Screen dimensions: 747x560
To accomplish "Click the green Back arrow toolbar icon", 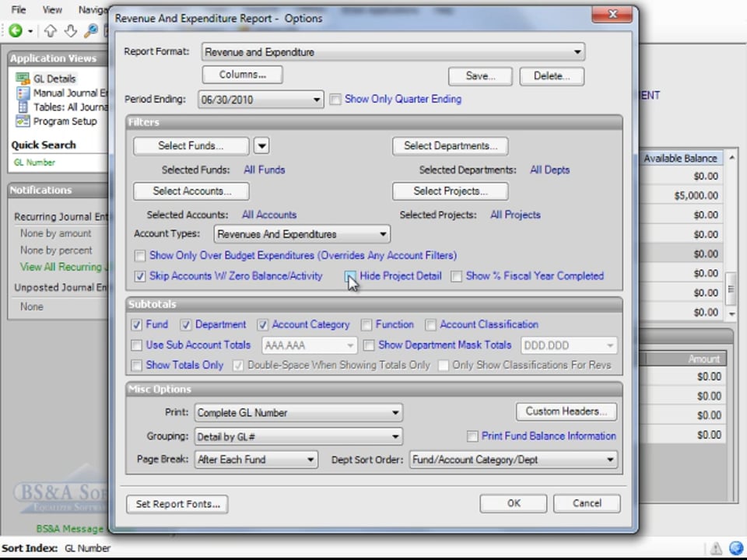I will (x=16, y=31).
